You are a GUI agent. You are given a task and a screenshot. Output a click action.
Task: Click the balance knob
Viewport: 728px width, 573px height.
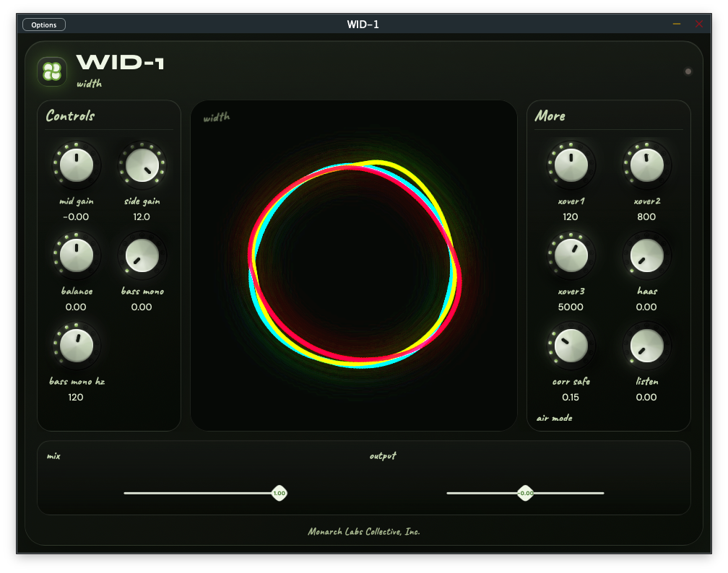click(77, 255)
